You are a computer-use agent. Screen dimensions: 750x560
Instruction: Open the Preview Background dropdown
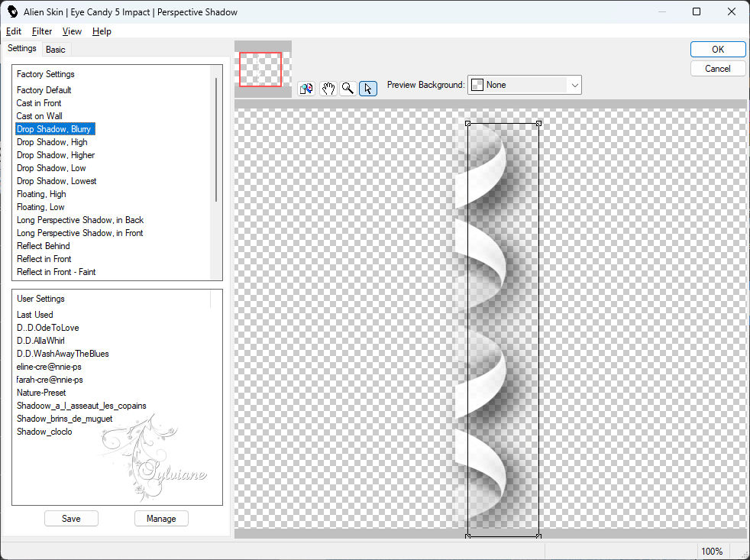pos(524,85)
